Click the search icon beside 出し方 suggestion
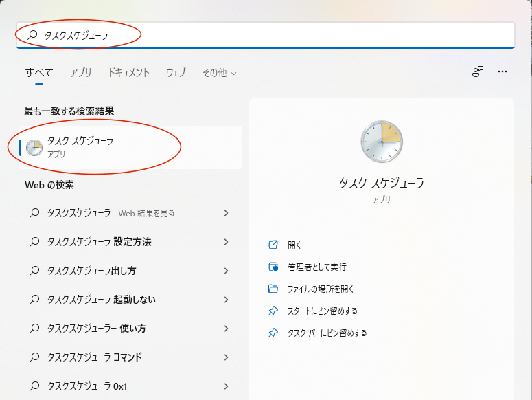The width and height of the screenshot is (532, 400). 34,271
